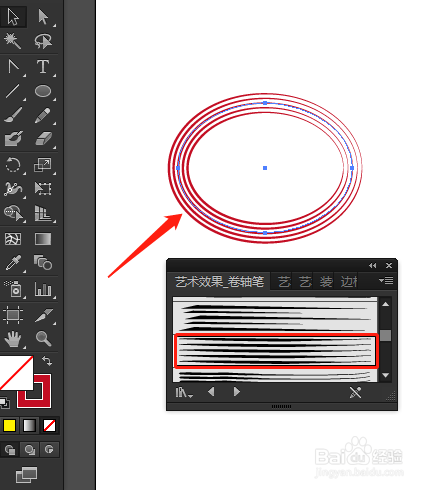This screenshot has height=490, width=432.
Task: Select the Pen tool
Action: click(x=13, y=66)
